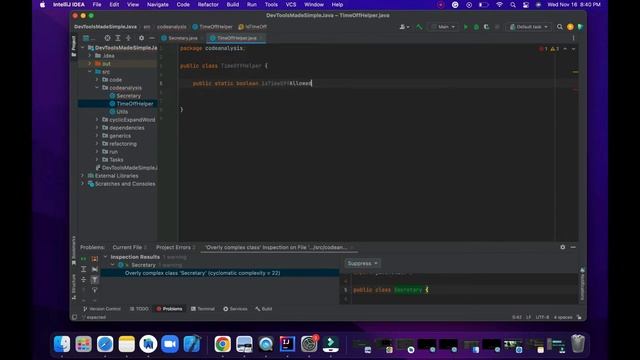Image resolution: width=640 pixels, height=360 pixels.
Task: Open Chrome from the Dock
Action: click(222, 344)
